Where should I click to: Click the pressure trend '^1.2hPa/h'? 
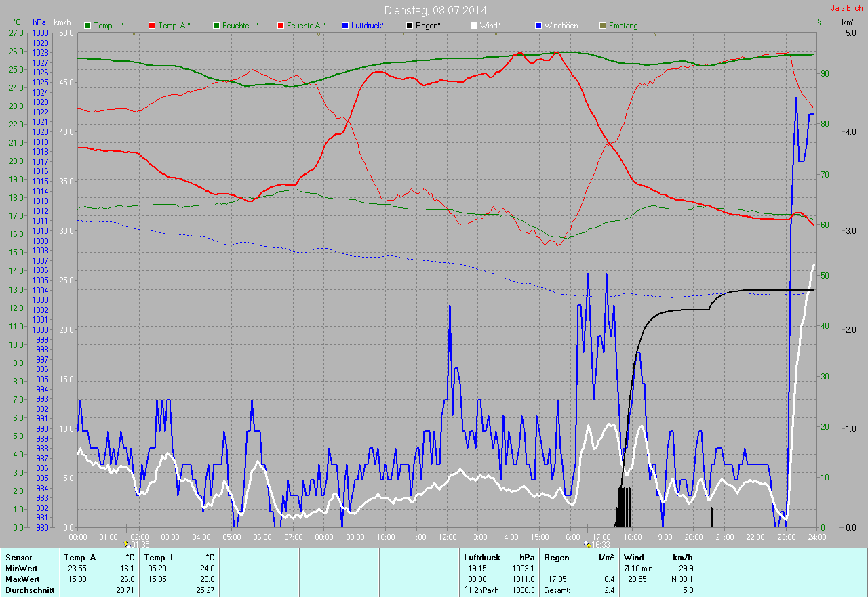point(482,590)
